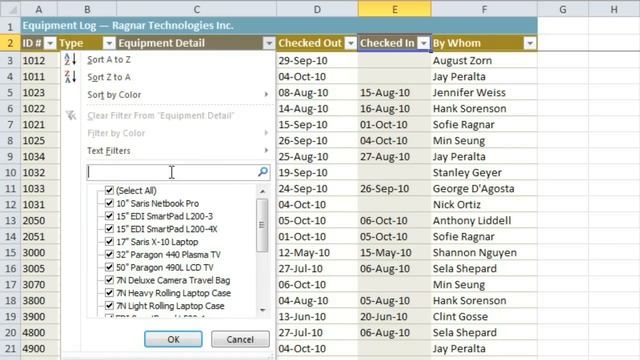Click cell containing Shannon Nguyen
This screenshot has height=360, width=640.
(484, 253)
